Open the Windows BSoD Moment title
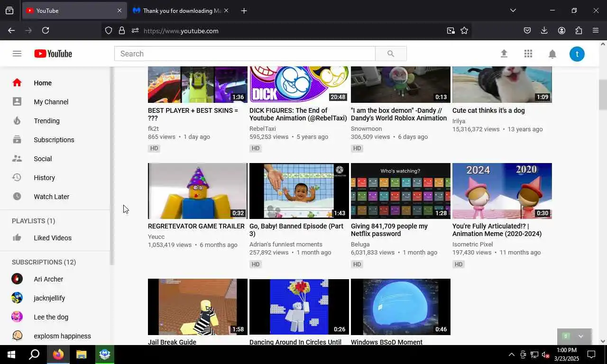The height and width of the screenshot is (364, 607). point(386,342)
